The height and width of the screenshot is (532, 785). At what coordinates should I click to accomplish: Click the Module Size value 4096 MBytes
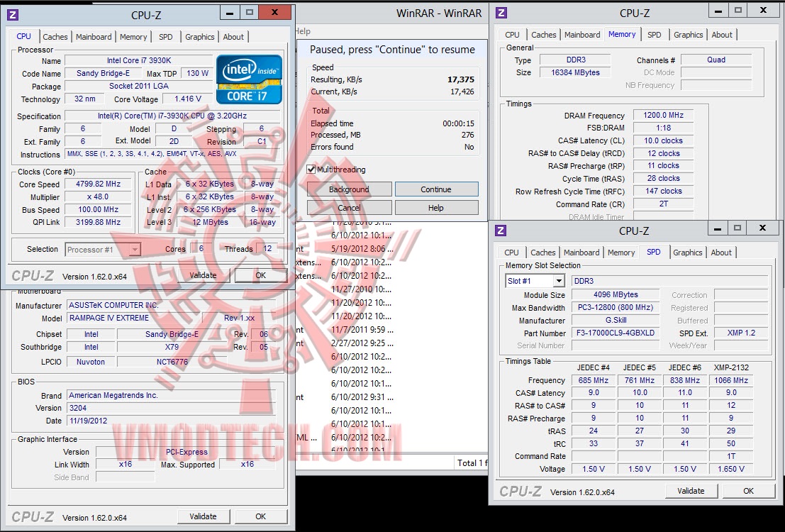point(616,294)
